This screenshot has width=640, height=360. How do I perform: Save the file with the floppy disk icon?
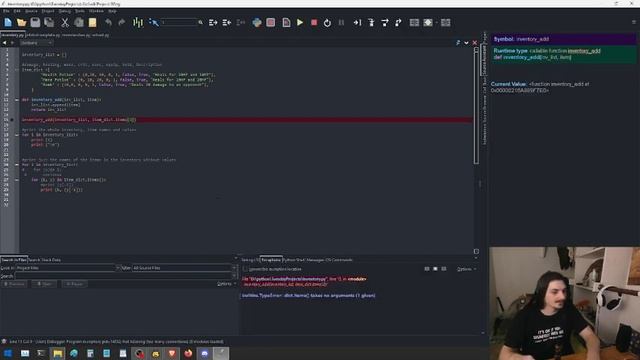(x=36, y=22)
